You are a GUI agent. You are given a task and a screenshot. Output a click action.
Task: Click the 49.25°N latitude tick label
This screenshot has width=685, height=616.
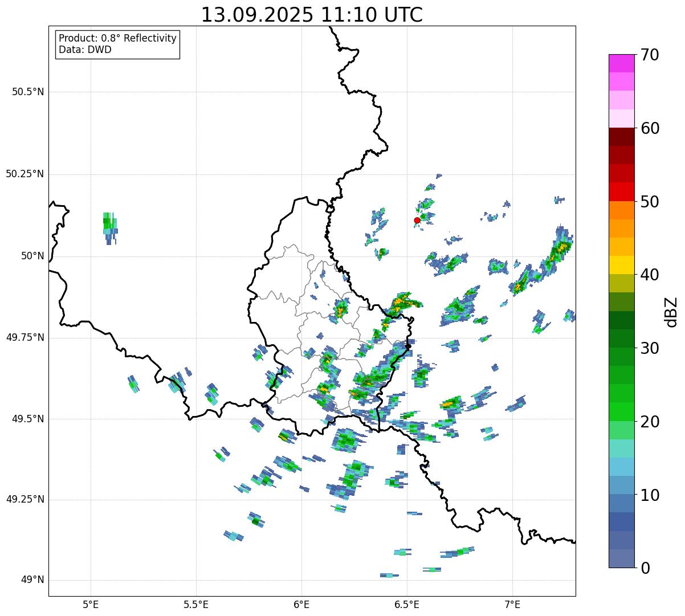tap(25, 499)
